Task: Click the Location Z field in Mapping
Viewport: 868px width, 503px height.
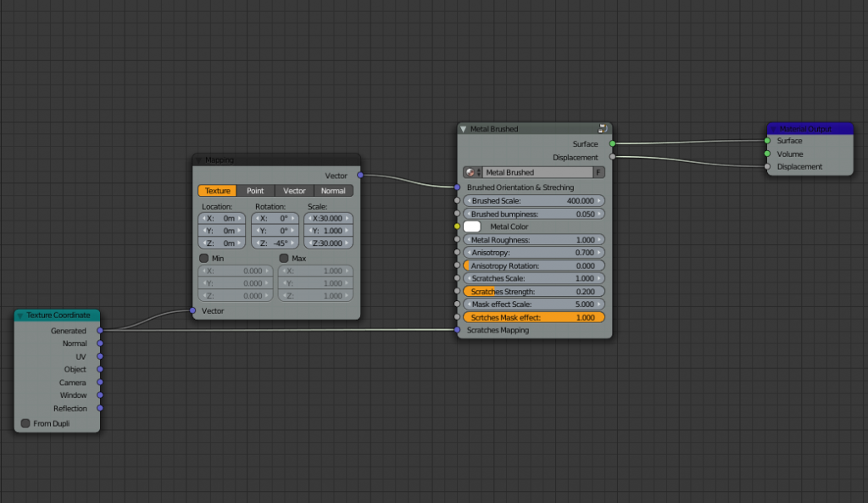Action: [x=221, y=243]
